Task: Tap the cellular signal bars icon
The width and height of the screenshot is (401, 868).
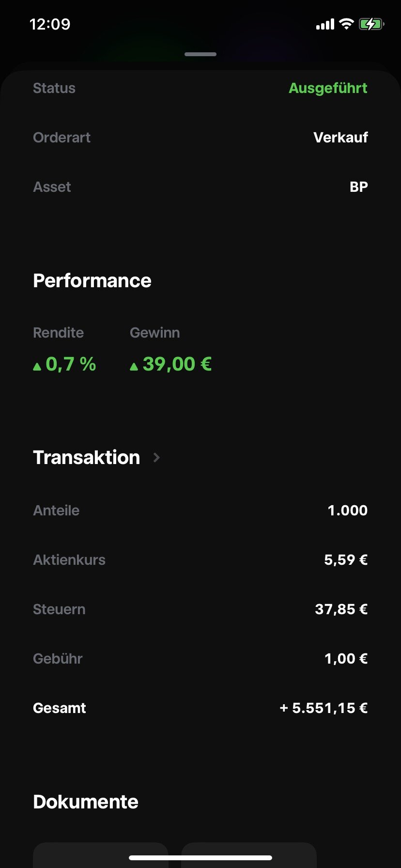Action: click(325, 24)
